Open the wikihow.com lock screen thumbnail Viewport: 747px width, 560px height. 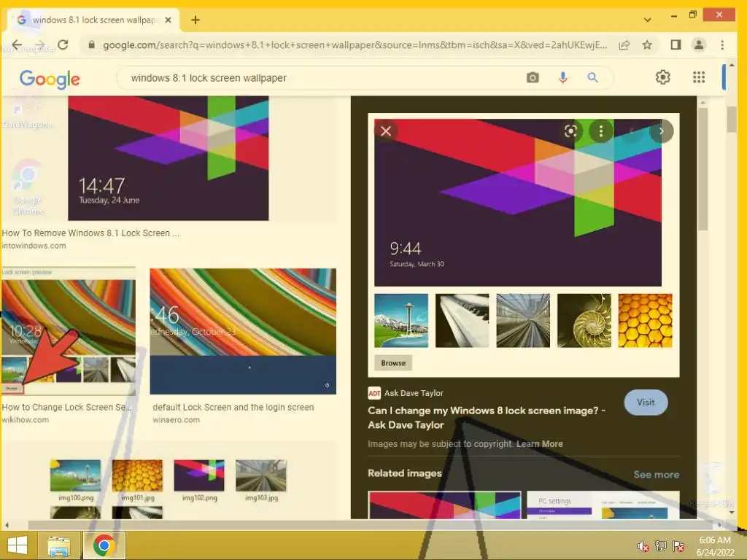click(69, 331)
